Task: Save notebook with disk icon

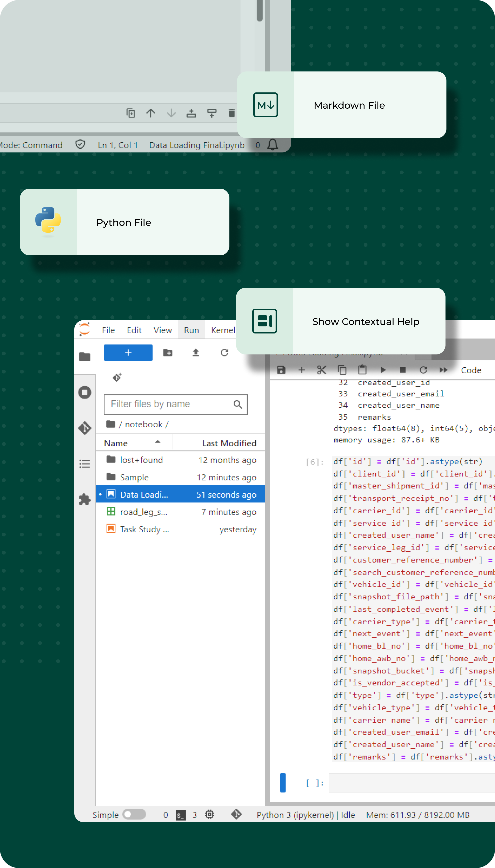Action: 281,370
